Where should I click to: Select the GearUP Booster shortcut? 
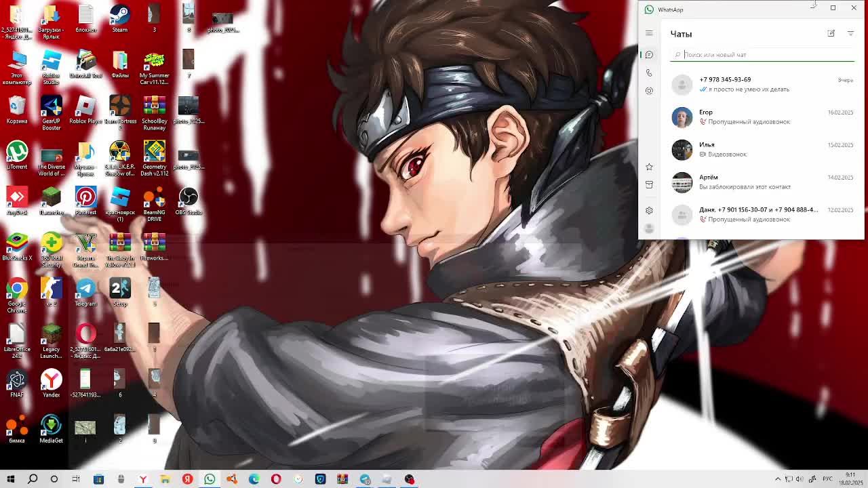point(52,113)
